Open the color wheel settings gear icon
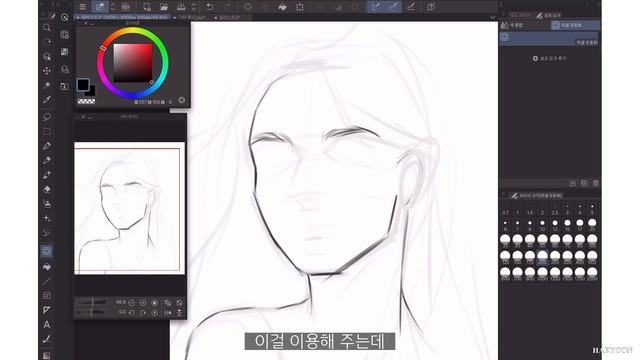Image resolution: width=640 pixels, height=360 pixels. [x=182, y=100]
